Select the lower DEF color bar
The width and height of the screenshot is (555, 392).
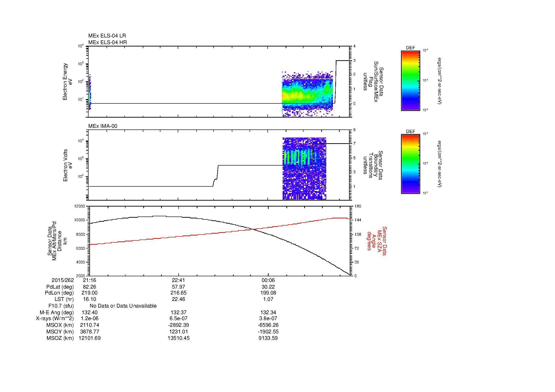[x=410, y=164]
